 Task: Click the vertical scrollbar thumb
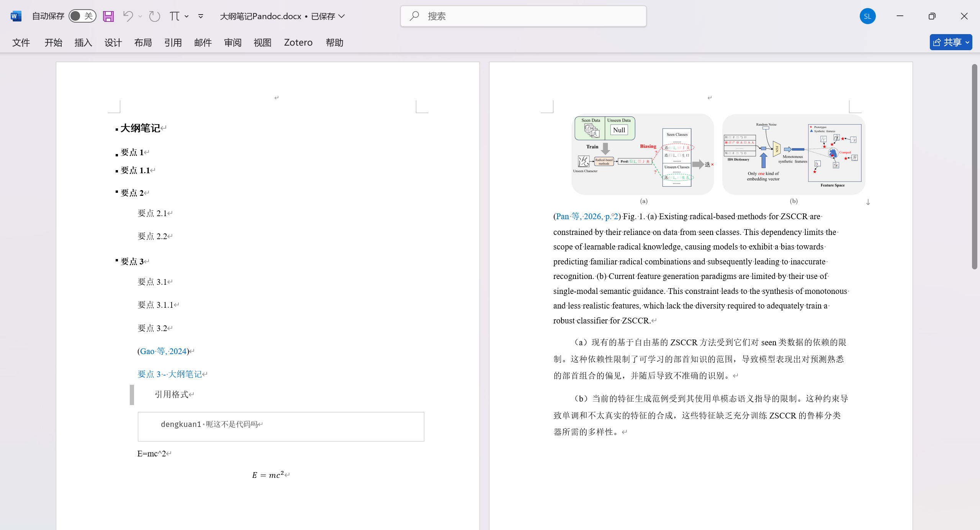pos(974,167)
